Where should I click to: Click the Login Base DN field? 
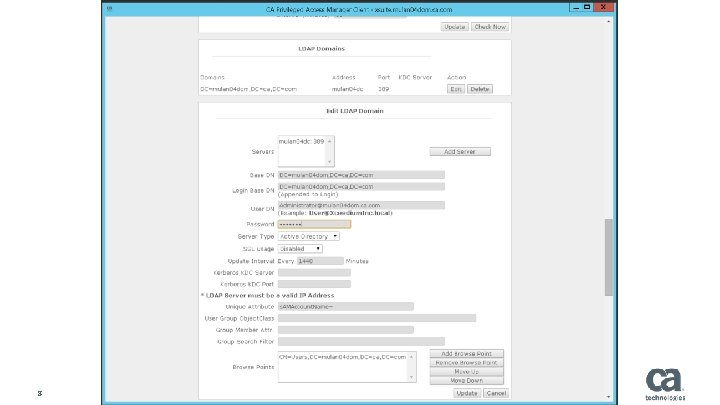pyautogui.click(x=361, y=186)
